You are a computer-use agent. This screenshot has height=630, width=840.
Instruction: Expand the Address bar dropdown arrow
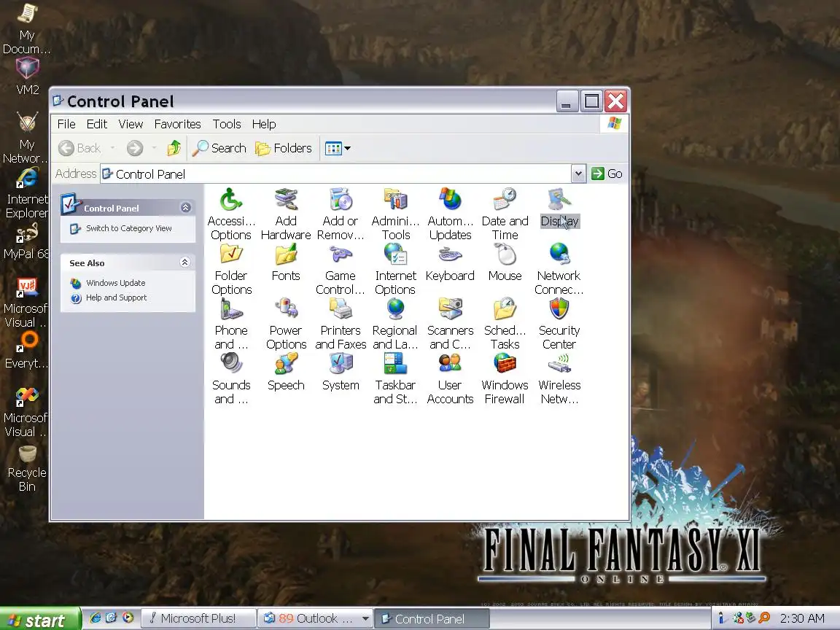(578, 174)
